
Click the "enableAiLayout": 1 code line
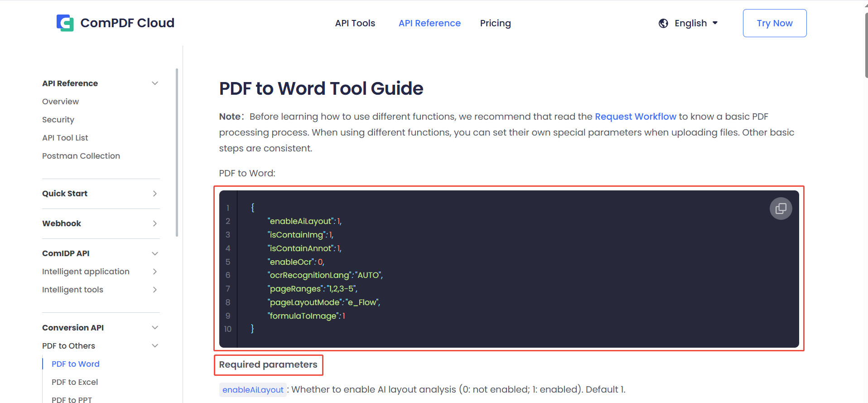[304, 221]
